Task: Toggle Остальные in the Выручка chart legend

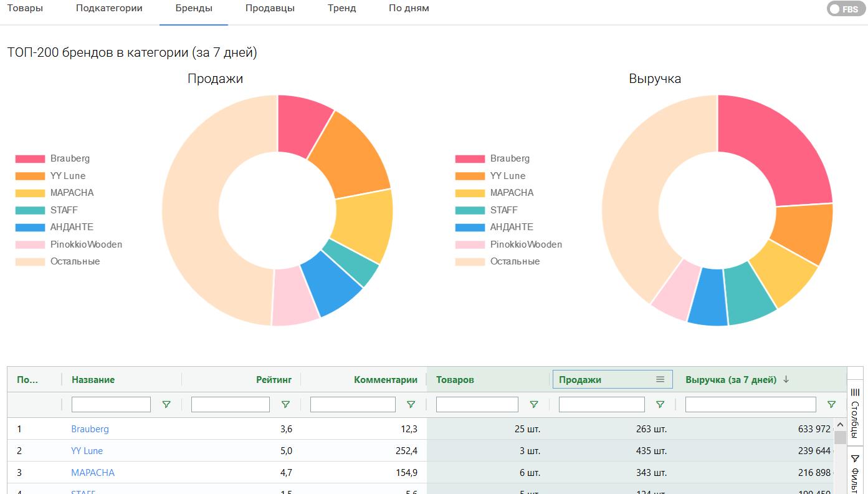Action: point(497,261)
